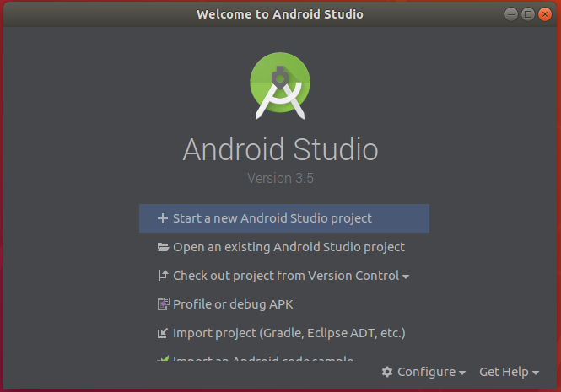
Task: Click the Import project arrow icon
Action: (x=163, y=333)
